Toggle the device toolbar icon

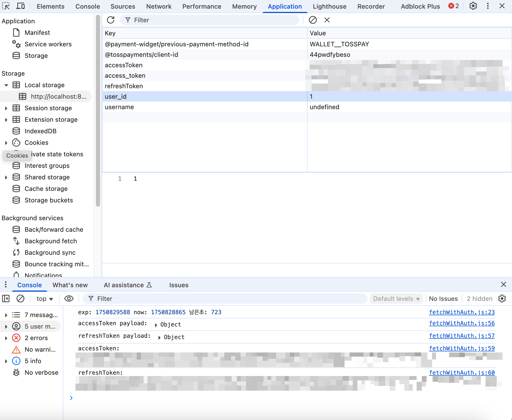(20, 6)
